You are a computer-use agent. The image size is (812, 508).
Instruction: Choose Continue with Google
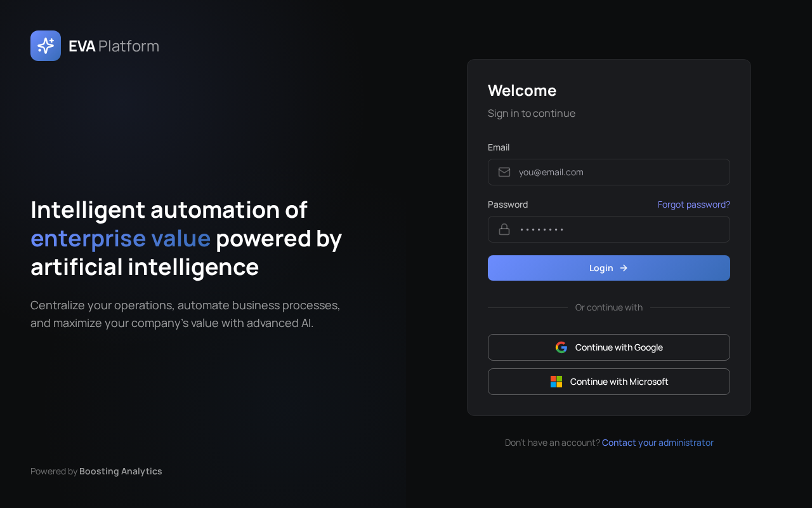point(609,347)
